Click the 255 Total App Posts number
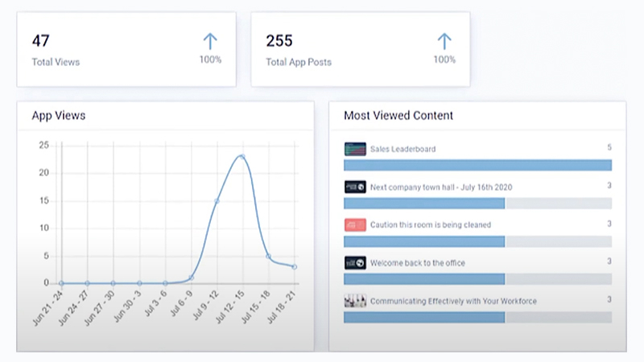644x362 pixels. coord(279,41)
